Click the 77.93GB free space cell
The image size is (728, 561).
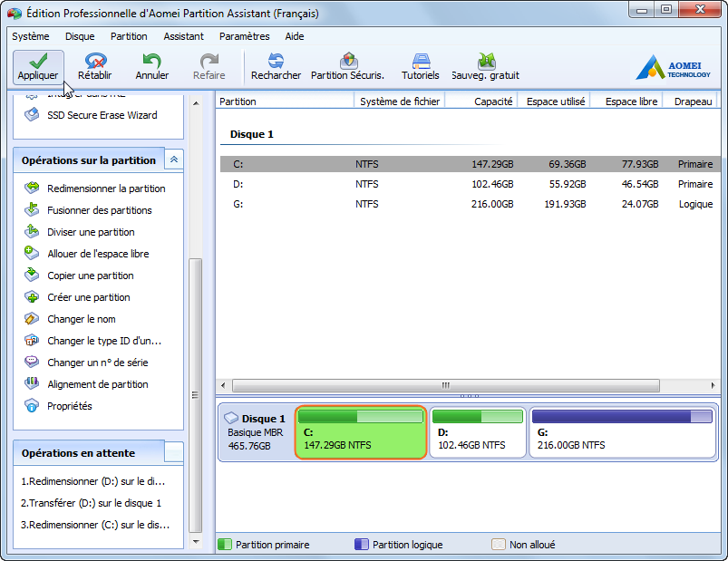[640, 164]
